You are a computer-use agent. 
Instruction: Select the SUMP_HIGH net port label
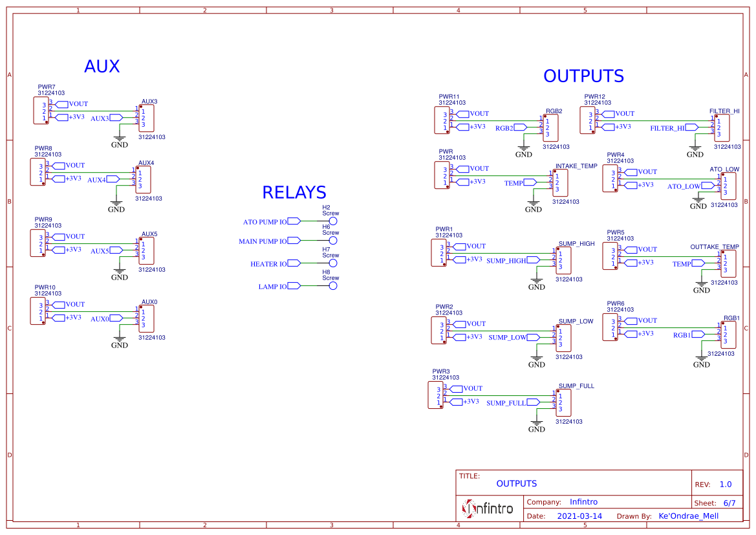click(513, 261)
